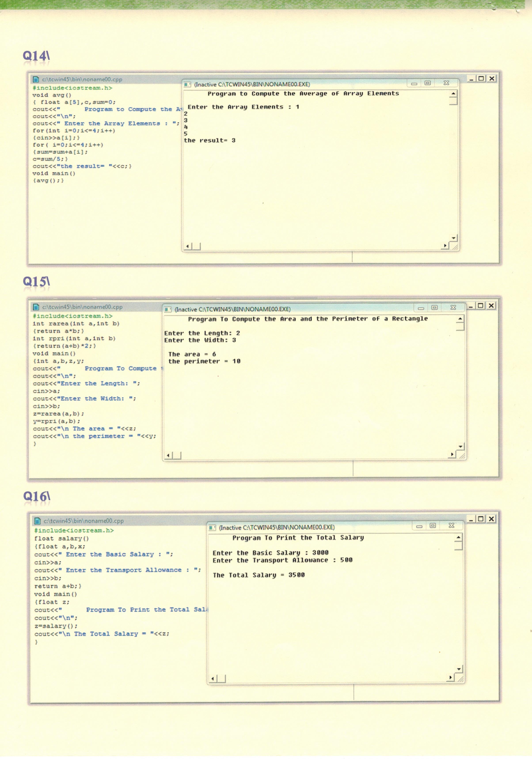The image size is (532, 759).
Task: Click the scroll-down arrow in the Q15 output window
Action: coord(461,447)
